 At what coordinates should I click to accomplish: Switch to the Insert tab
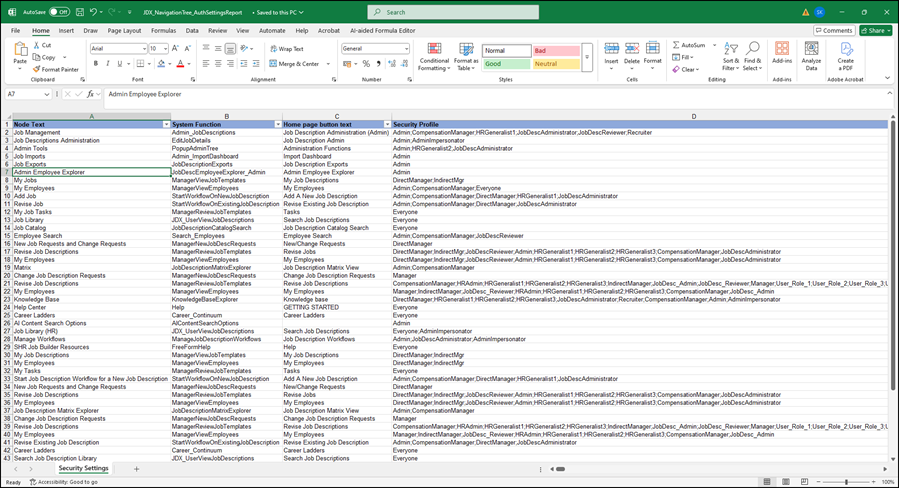pyautogui.click(x=66, y=30)
